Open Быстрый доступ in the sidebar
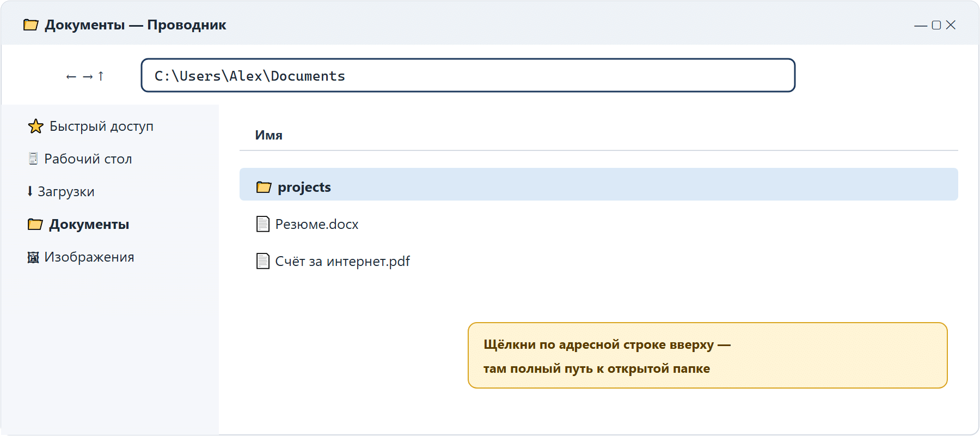Image resolution: width=980 pixels, height=436 pixels. click(101, 126)
